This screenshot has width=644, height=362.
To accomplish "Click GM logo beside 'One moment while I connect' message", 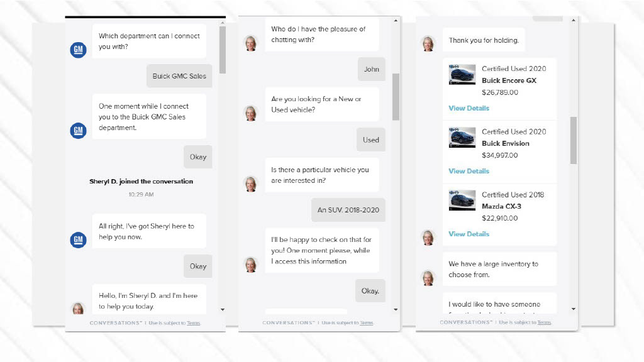I will click(78, 131).
